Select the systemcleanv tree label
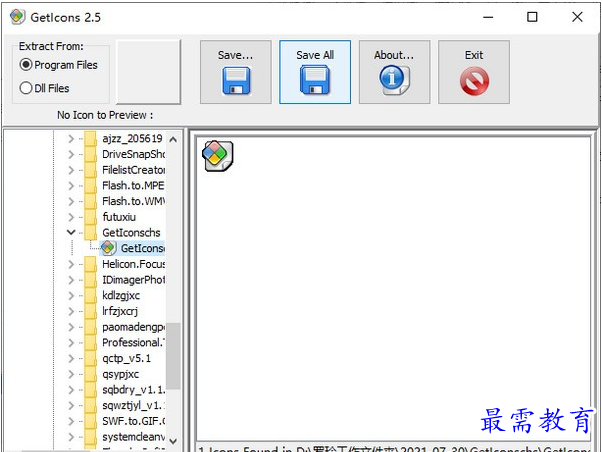 (134, 437)
